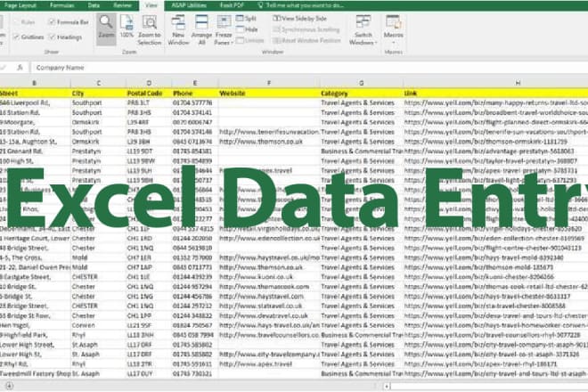Enable View Side by Side
The width and height of the screenshot is (588, 392).
point(300,19)
